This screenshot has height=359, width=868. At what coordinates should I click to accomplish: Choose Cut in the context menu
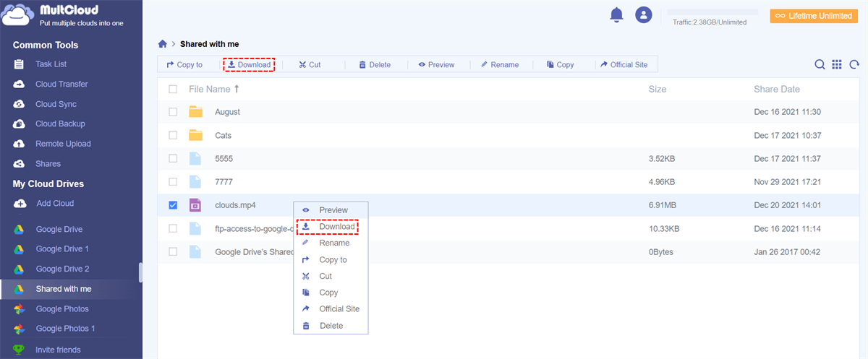pyautogui.click(x=331, y=276)
